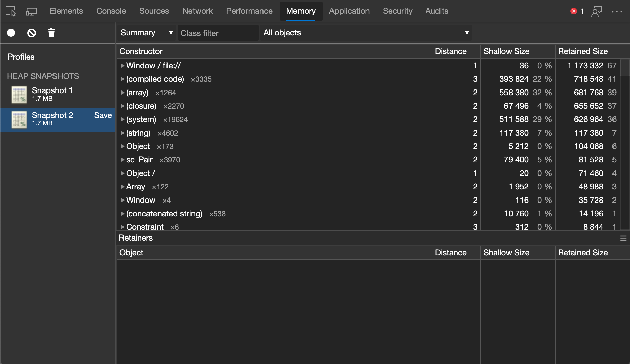Viewport: 630px width, 364px height.
Task: Click the Snapshot 1 thumbnail icon
Action: [x=19, y=95]
